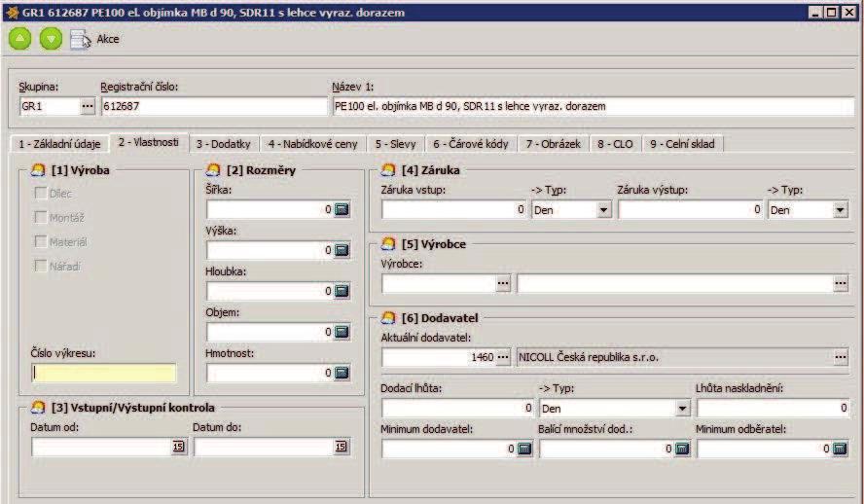Switch to the 5 - Slevy tab
864x504 pixels.
click(396, 144)
